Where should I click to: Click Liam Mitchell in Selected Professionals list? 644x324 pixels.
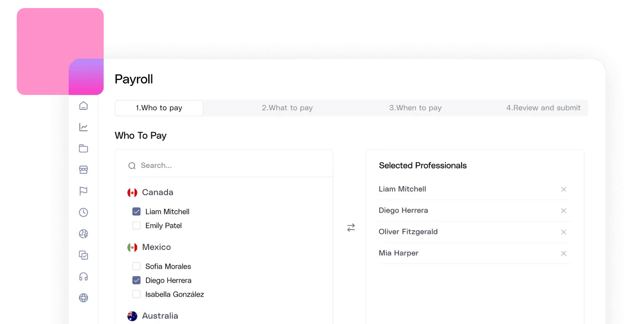402,189
